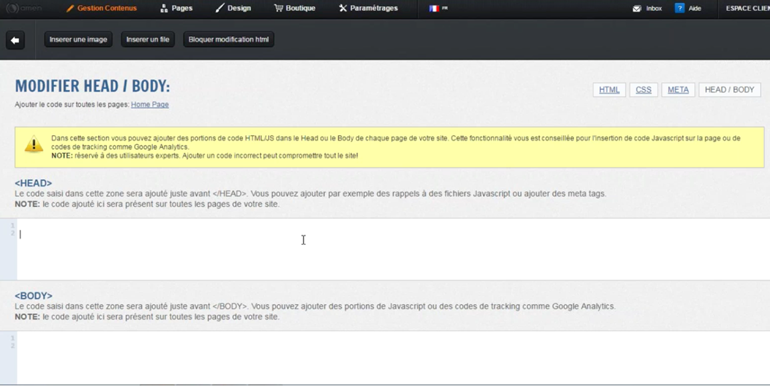
Task: Open the Design menu
Action: coord(233,8)
